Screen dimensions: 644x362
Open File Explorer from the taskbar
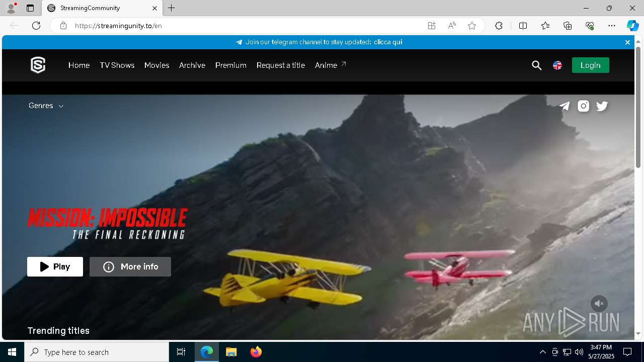click(231, 352)
